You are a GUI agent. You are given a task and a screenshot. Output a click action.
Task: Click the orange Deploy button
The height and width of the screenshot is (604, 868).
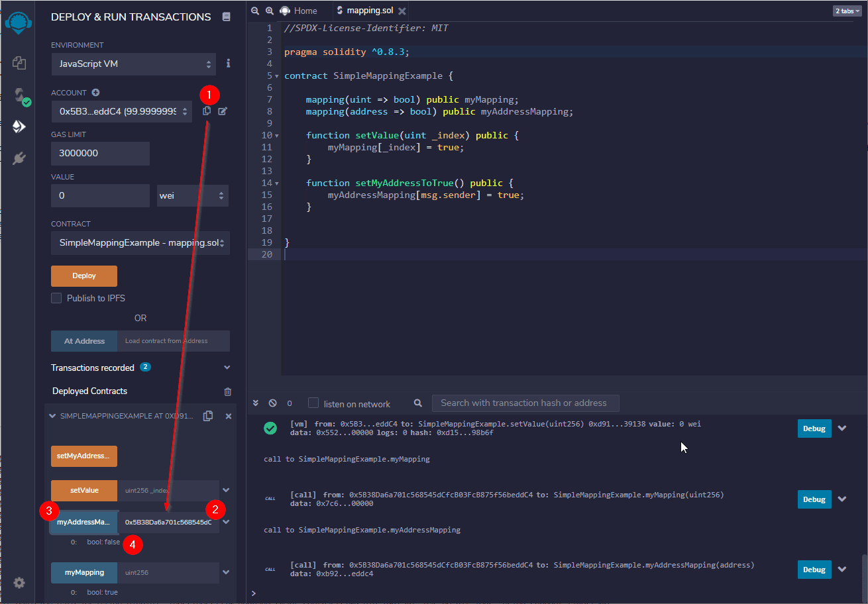84,276
